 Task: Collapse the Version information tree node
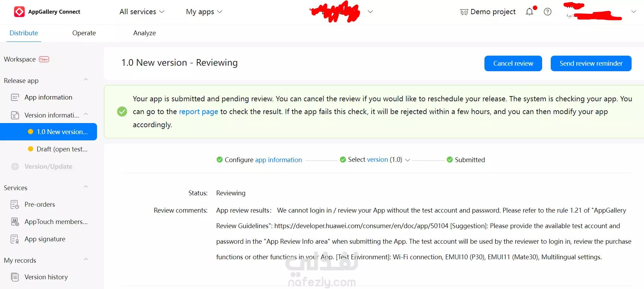pyautogui.click(x=86, y=114)
